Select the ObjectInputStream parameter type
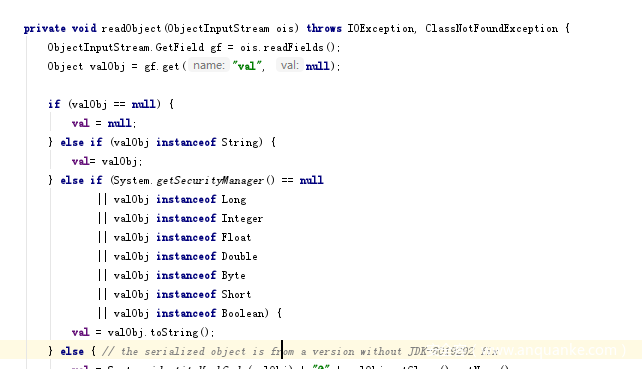This screenshot has height=369, width=642. click(x=218, y=29)
